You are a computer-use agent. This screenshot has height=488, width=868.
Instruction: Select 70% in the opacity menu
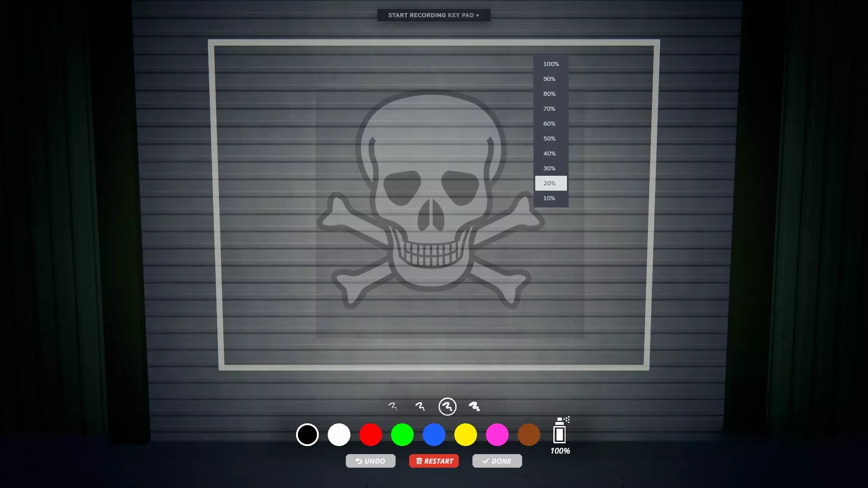(550, 109)
